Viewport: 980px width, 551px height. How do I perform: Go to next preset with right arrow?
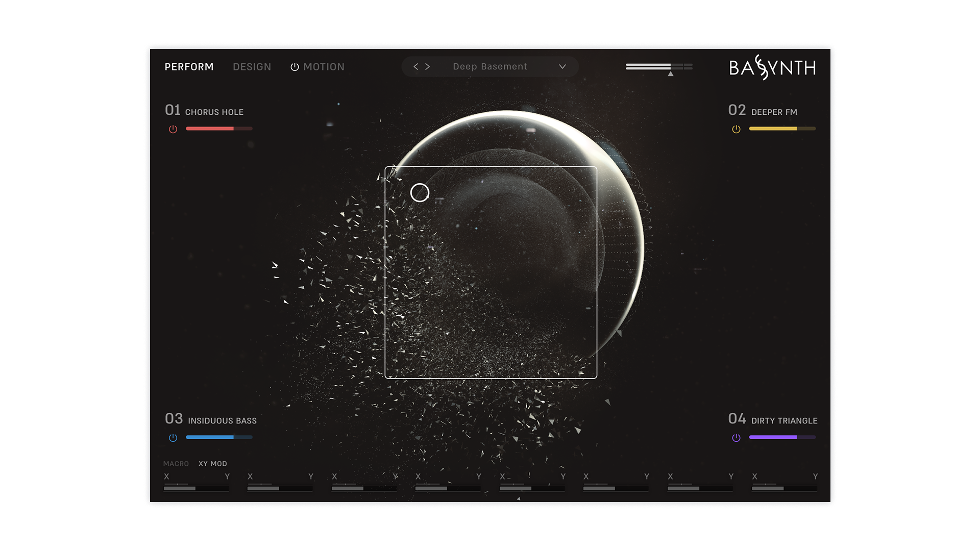(x=428, y=67)
